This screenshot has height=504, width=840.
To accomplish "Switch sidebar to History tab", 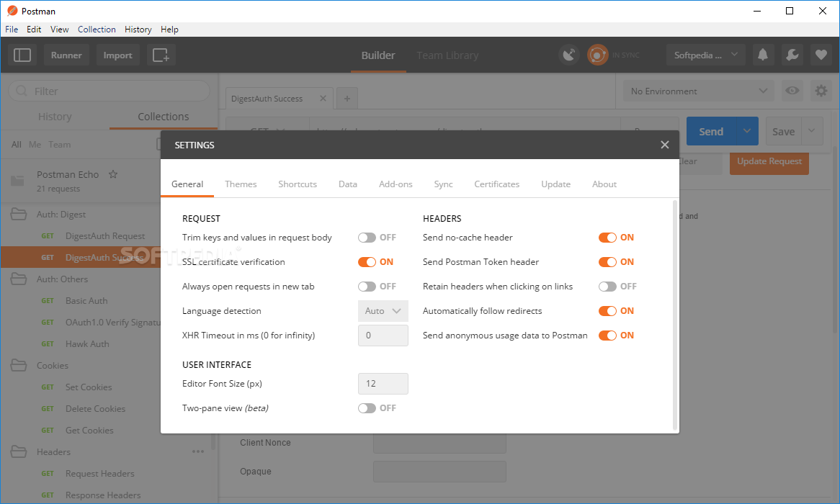I will 55,117.
